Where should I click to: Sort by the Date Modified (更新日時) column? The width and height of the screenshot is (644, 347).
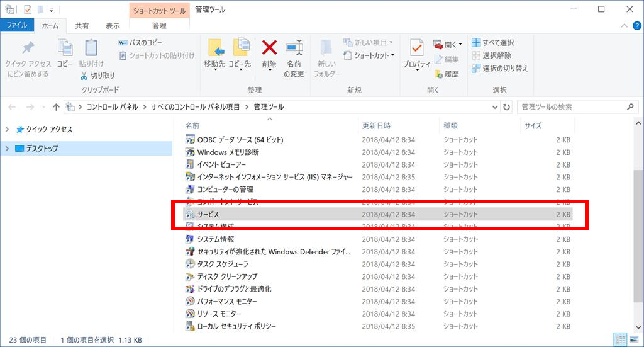[x=376, y=126]
